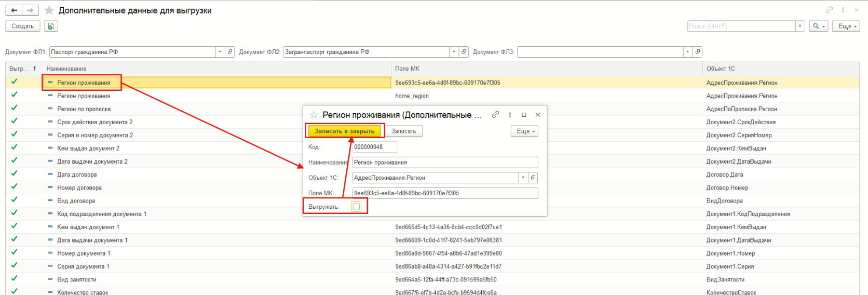
Task: Open the Еще menu in the dialog
Action: pos(524,131)
